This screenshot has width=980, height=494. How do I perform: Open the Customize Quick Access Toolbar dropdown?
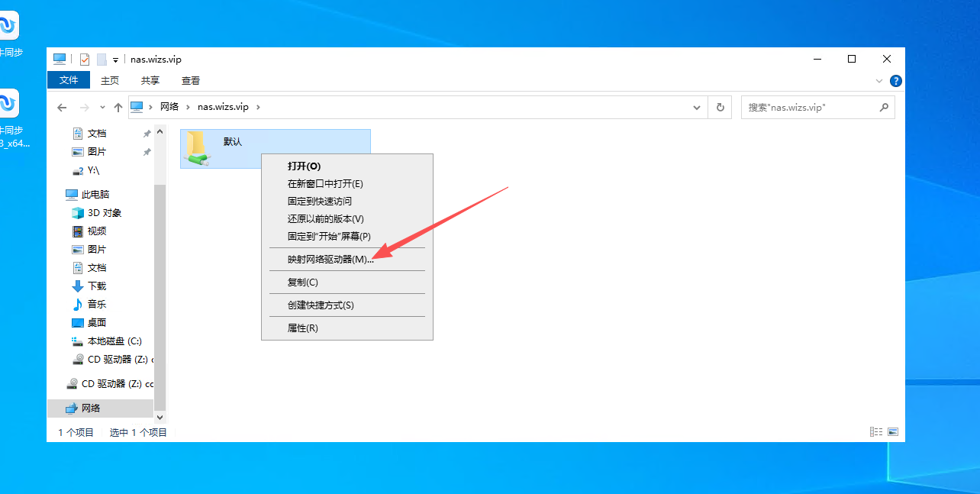116,60
